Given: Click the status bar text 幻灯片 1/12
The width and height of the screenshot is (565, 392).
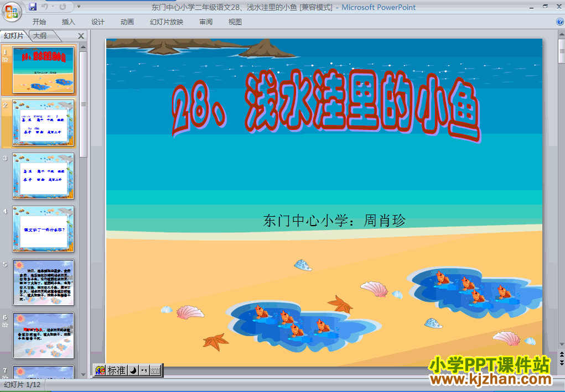Looking at the screenshot, I should 22,385.
